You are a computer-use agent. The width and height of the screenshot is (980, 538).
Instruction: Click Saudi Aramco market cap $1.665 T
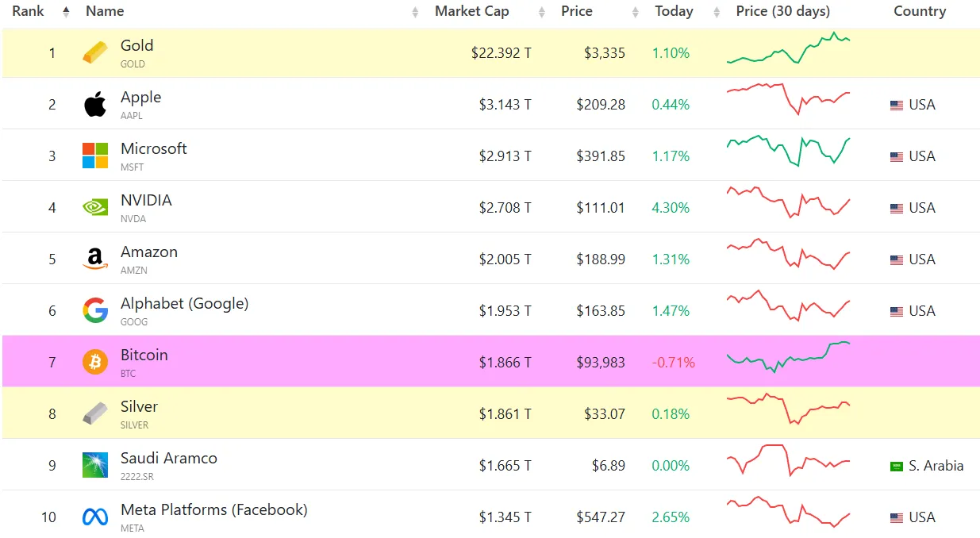point(505,466)
